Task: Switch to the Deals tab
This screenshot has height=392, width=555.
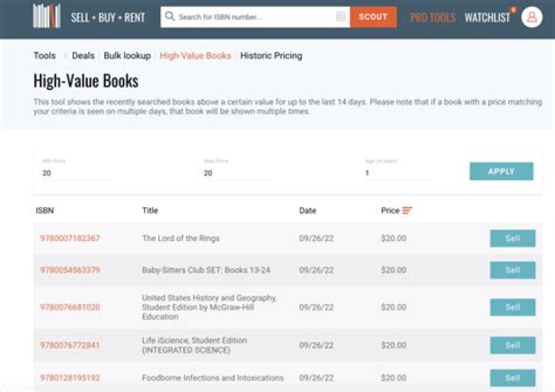Action: point(83,55)
